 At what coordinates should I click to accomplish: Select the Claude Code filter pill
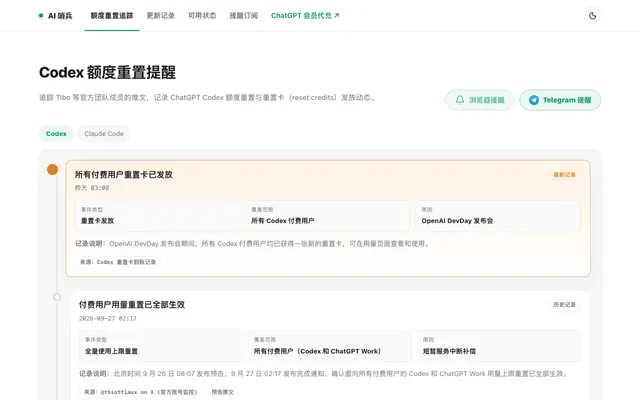pos(104,133)
